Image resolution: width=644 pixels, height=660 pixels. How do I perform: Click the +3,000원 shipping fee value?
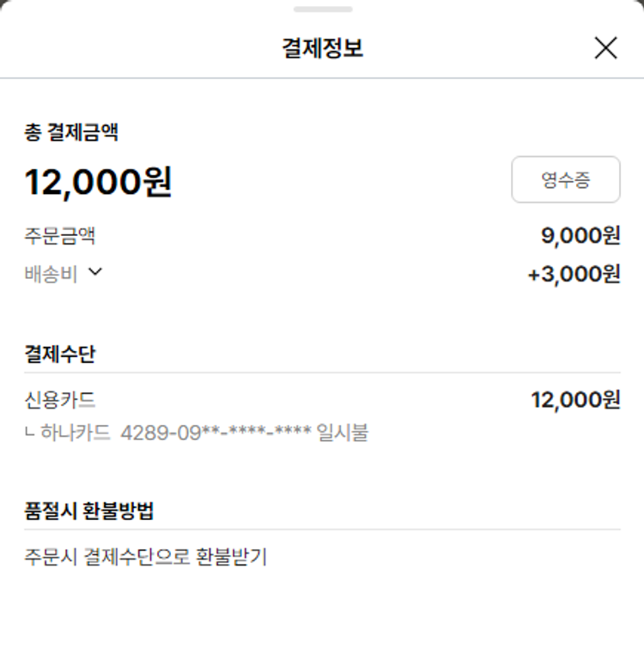click(574, 274)
